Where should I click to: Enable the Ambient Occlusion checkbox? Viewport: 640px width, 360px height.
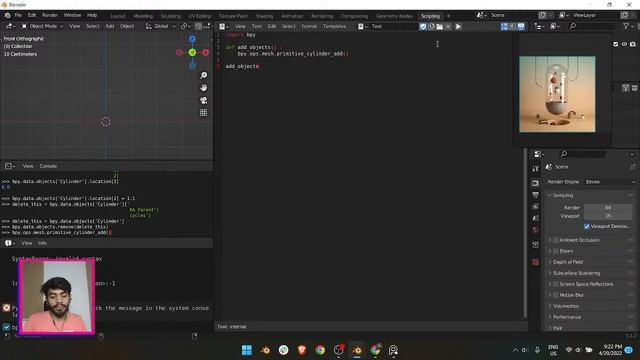[556, 240]
